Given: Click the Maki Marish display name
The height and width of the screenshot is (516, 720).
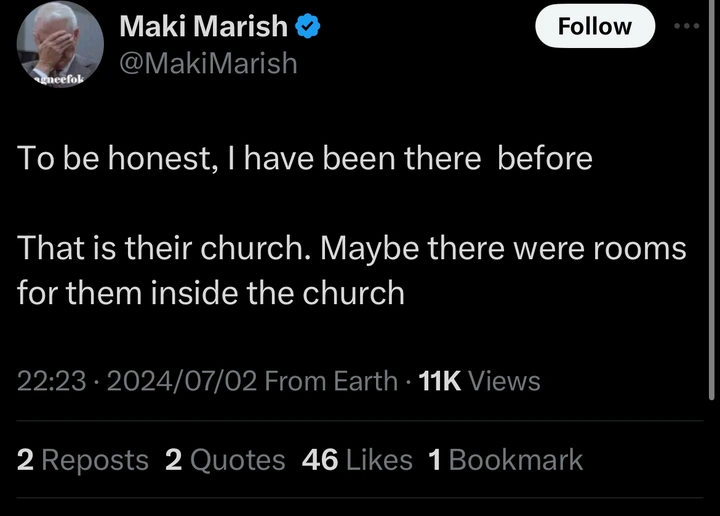Looking at the screenshot, I should 203,27.
